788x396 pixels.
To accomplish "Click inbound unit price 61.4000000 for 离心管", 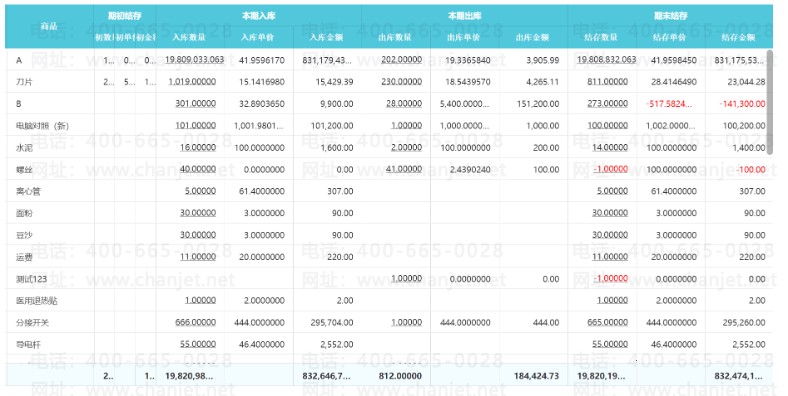I will pos(262,191).
